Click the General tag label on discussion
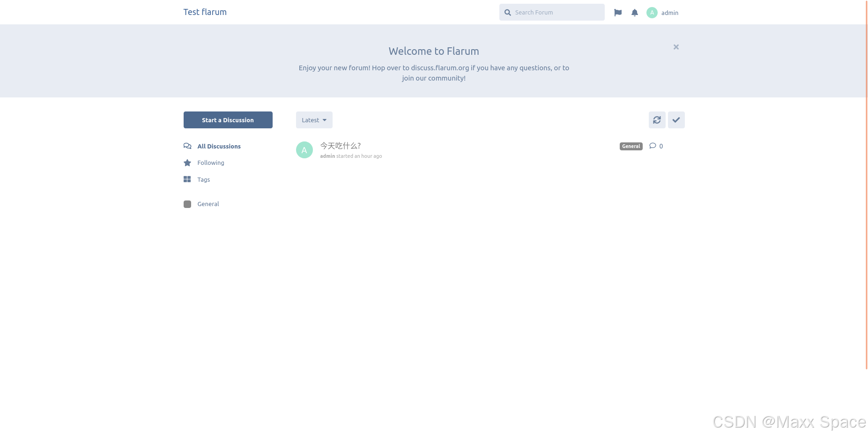868x437 pixels. click(631, 146)
